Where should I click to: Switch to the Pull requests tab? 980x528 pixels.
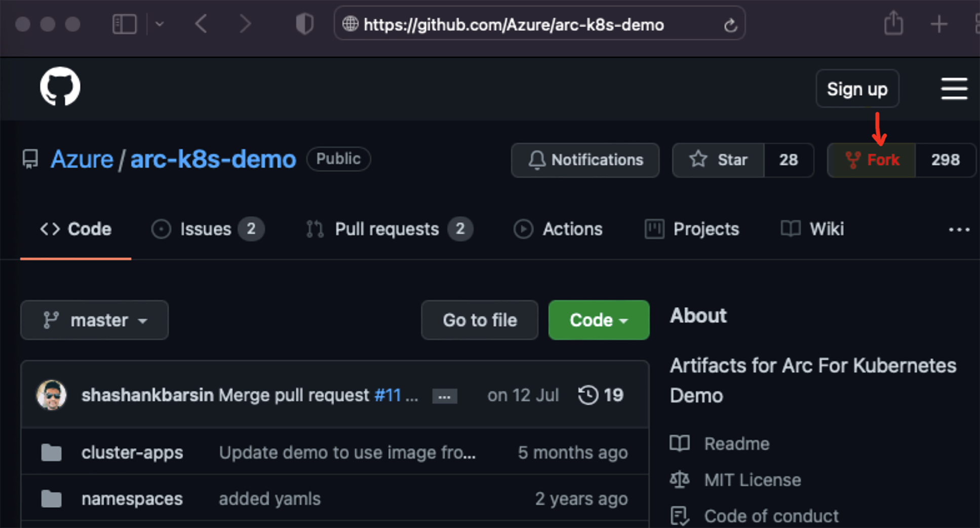click(389, 229)
